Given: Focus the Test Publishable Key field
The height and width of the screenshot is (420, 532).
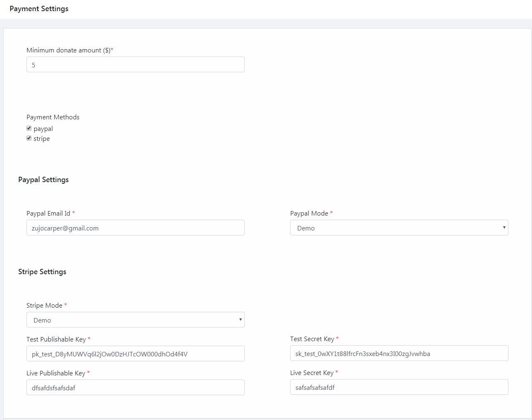Looking at the screenshot, I should click(x=135, y=354).
